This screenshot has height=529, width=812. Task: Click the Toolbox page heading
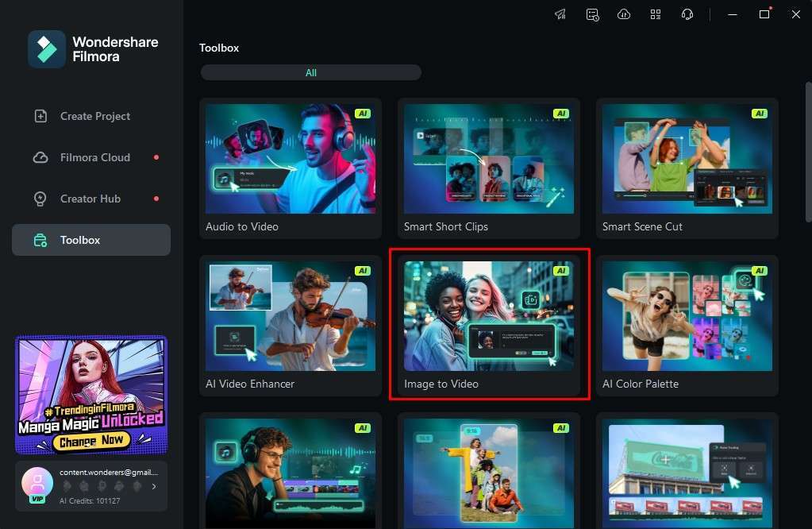point(219,48)
